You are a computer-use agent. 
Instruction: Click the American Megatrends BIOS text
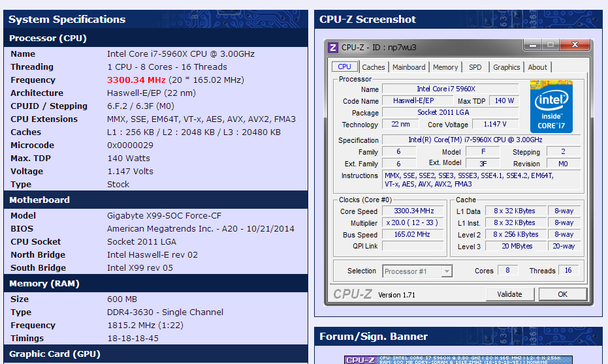pyautogui.click(x=200, y=229)
